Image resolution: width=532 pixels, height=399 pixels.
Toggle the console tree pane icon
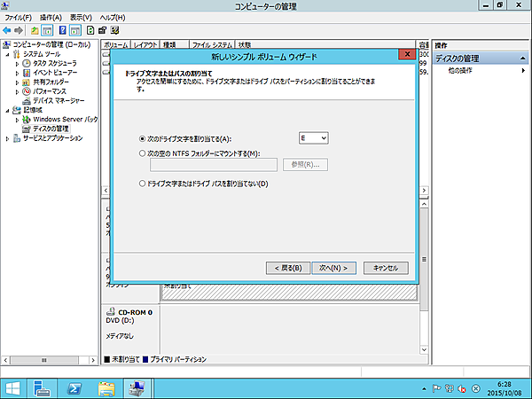(x=47, y=30)
